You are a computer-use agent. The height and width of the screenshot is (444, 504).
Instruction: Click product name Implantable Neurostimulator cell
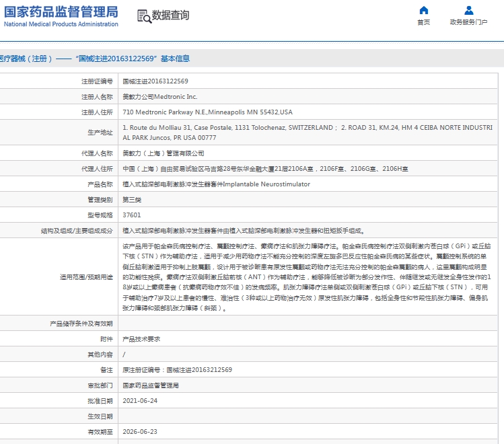(217, 184)
